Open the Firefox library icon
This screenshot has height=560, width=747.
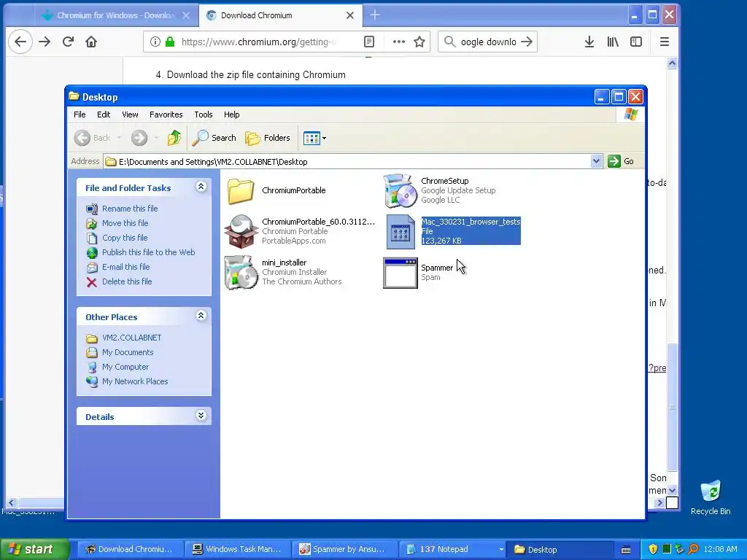(613, 42)
